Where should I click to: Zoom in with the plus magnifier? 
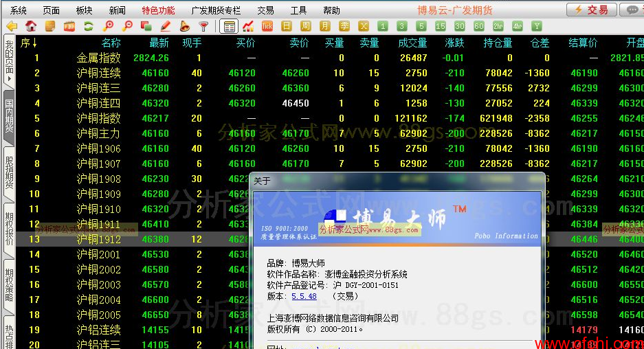[108, 26]
